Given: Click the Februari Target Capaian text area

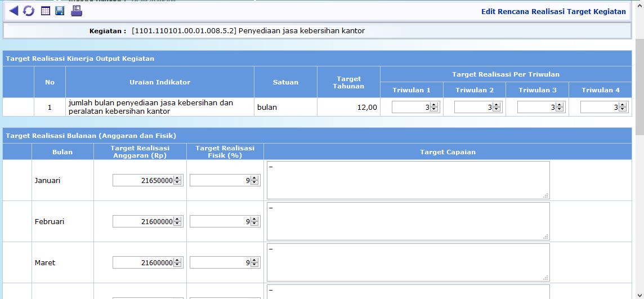Looking at the screenshot, I should point(408,221).
